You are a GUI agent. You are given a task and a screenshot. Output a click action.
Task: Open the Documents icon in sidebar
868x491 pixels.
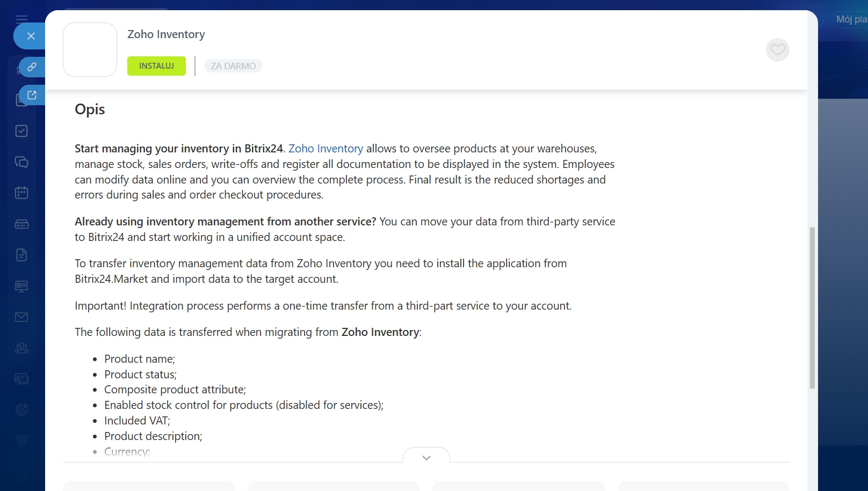tap(21, 255)
